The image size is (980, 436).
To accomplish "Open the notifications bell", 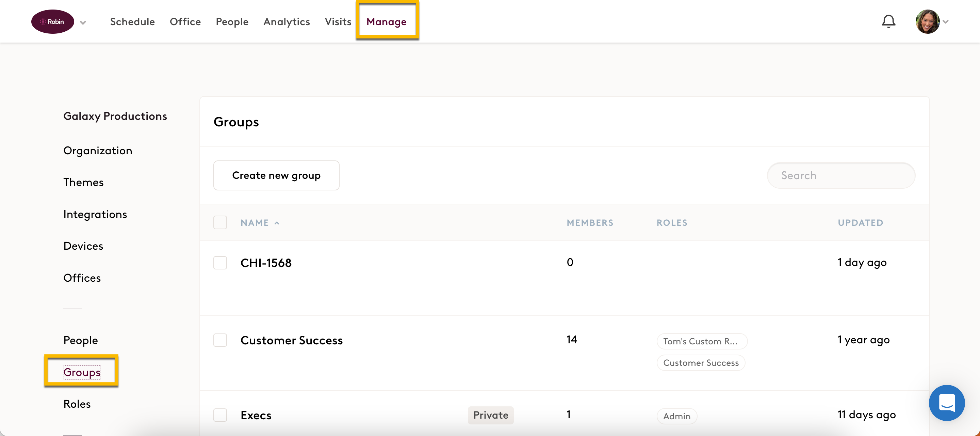I will click(888, 22).
